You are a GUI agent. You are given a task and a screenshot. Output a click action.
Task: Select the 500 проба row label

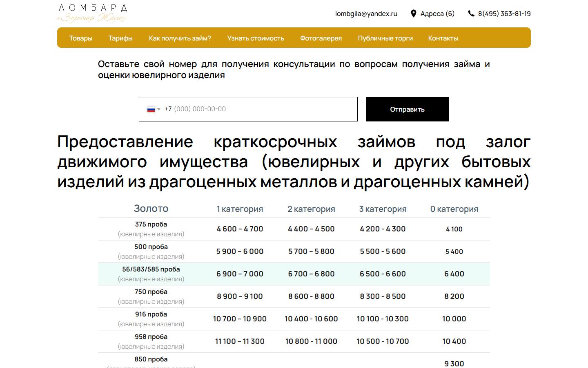tap(151, 247)
